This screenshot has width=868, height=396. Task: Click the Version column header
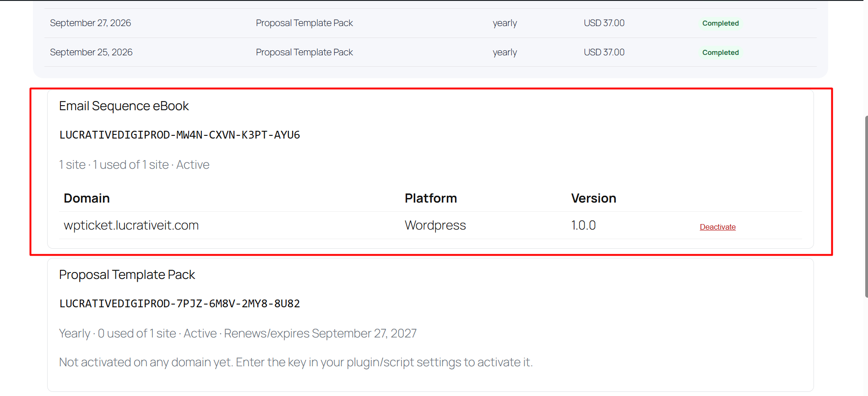click(593, 198)
